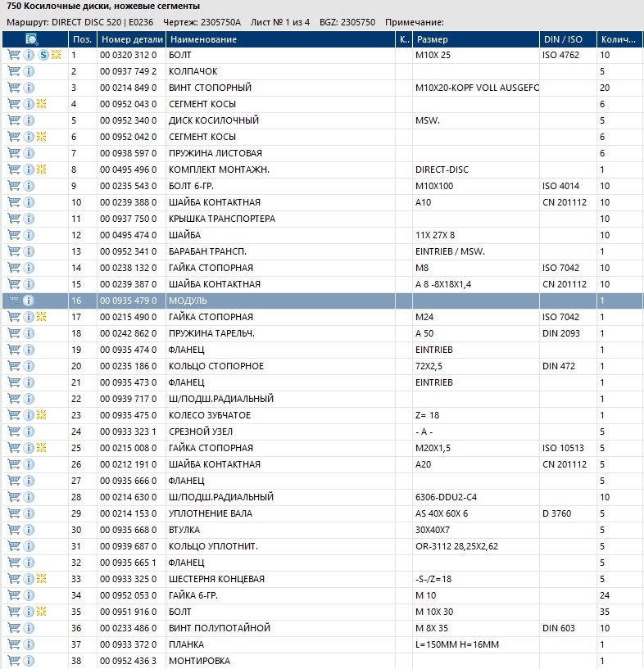Image resolution: width=644 pixels, height=669 pixels.
Task: Click star marker on position 4 СЕГМЕНТ КОСЫ
Action: click(x=42, y=104)
